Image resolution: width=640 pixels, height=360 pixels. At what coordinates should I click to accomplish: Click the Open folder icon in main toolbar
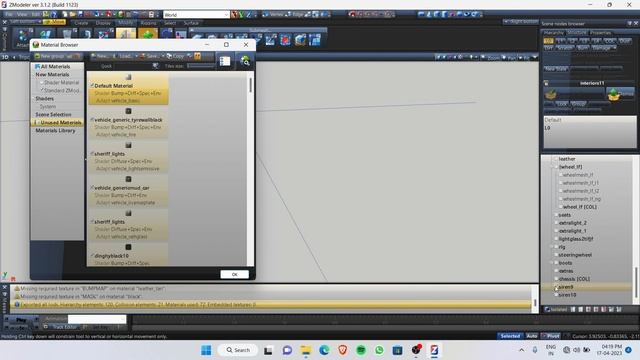pyautogui.click(x=72, y=14)
